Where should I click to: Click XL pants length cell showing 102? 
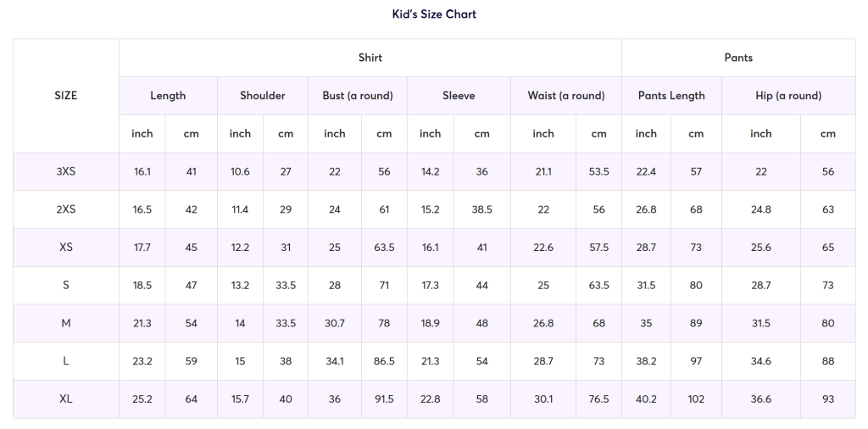coord(696,399)
